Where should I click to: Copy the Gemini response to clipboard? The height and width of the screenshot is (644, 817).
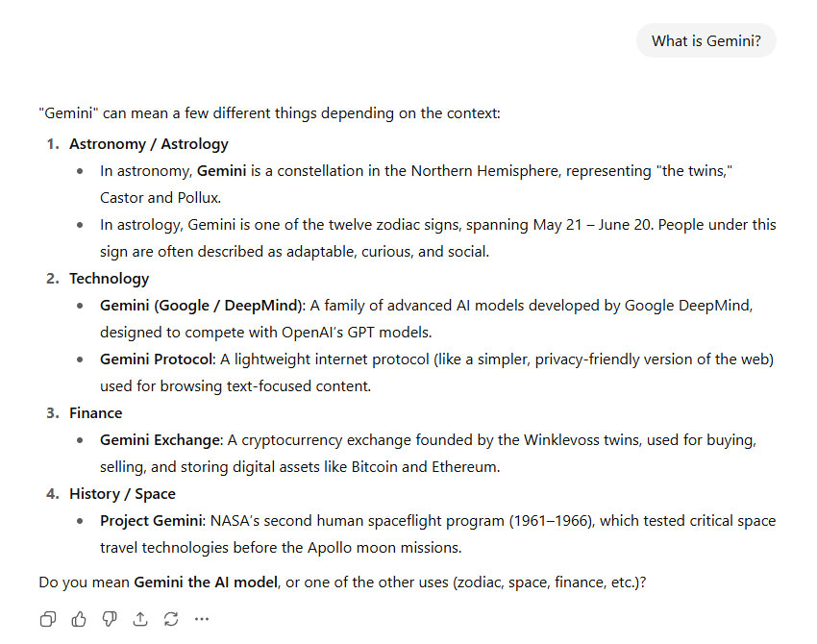(48, 619)
